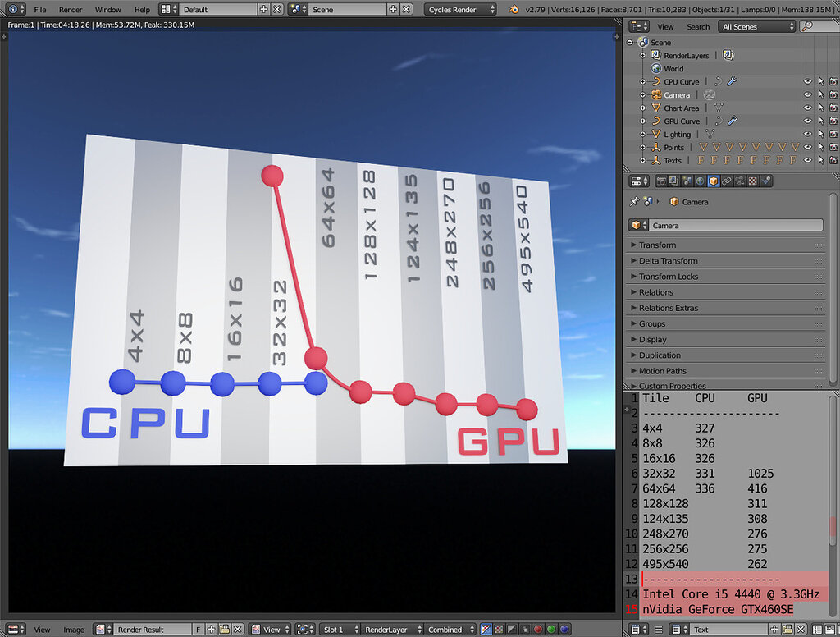Click the outliner search magnifier field
This screenshot has width=840, height=637.
819,26
